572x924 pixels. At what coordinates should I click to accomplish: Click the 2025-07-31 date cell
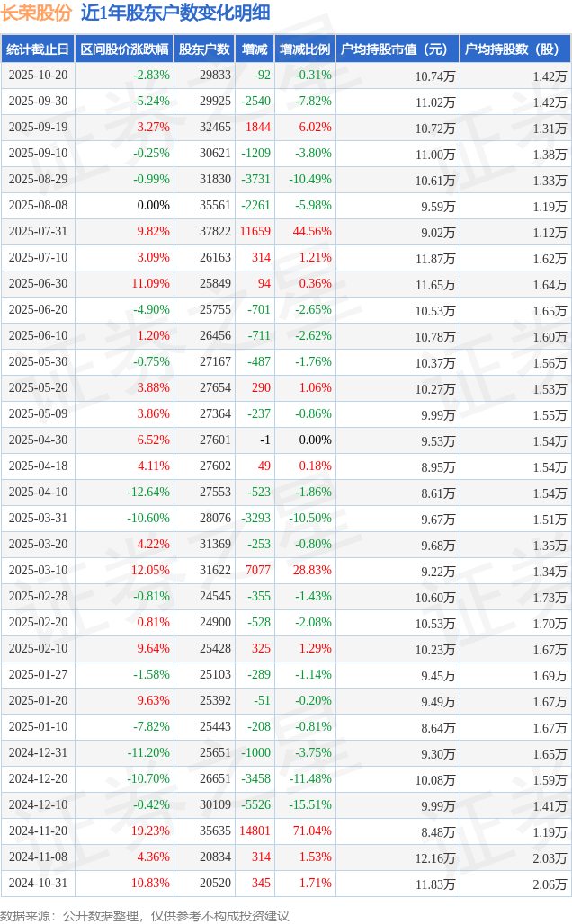[x=38, y=232]
